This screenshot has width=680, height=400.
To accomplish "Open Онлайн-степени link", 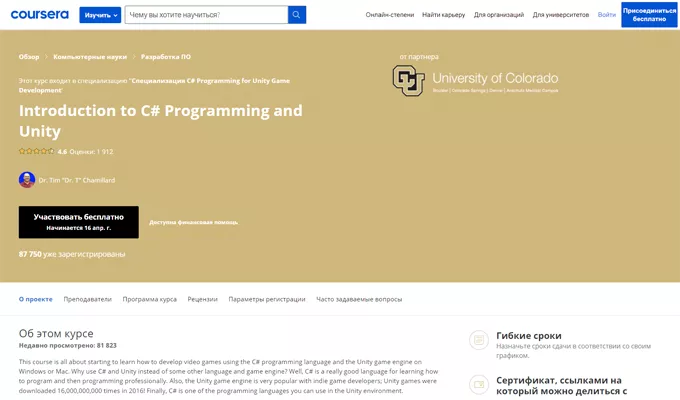I will pos(389,15).
